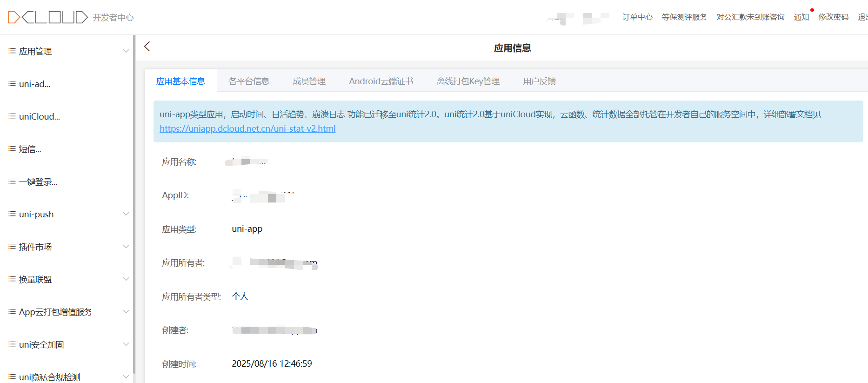Click the sidebar vertical scrollbar
The width and height of the screenshot is (868, 383).
pyautogui.click(x=134, y=205)
